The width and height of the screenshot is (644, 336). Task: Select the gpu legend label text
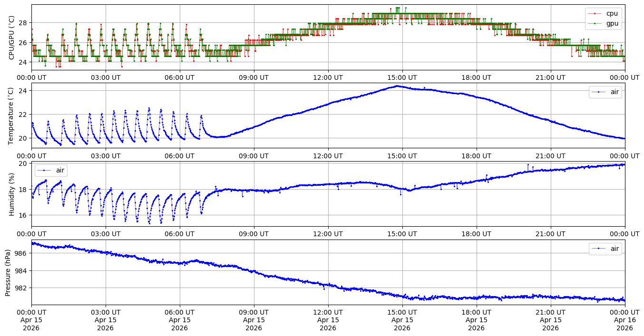click(612, 23)
